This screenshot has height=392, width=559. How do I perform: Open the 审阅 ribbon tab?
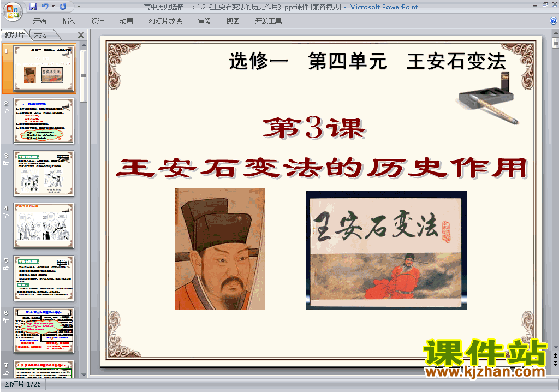(204, 21)
